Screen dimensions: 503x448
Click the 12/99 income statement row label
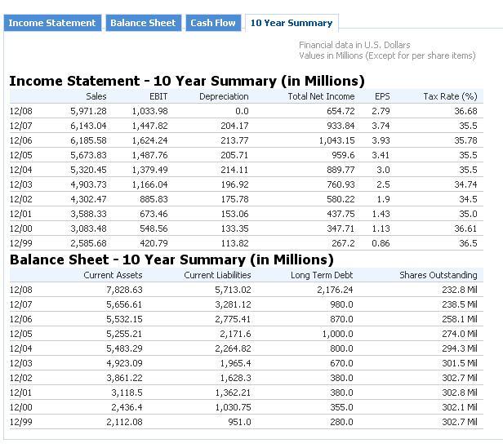coord(21,243)
